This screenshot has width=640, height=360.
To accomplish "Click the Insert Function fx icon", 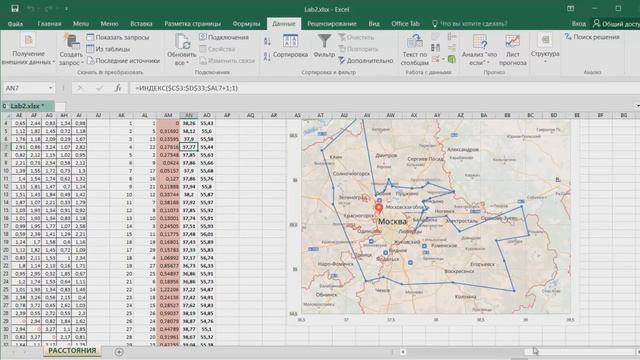I will (118, 88).
